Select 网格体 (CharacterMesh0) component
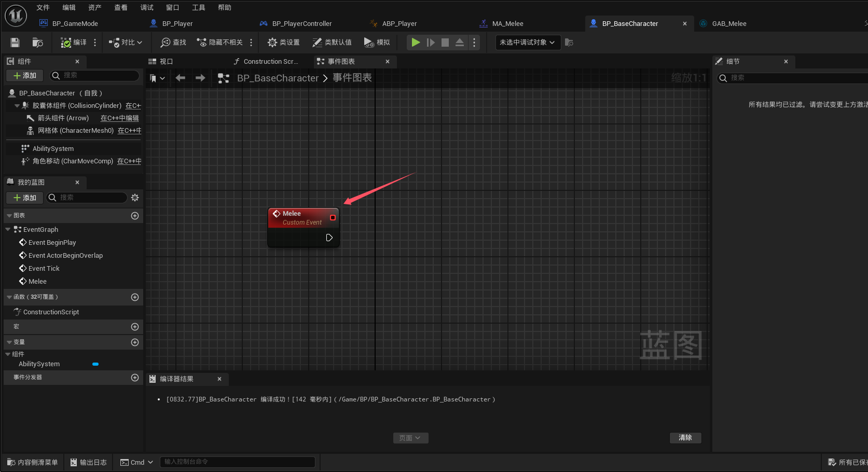 tap(75, 131)
